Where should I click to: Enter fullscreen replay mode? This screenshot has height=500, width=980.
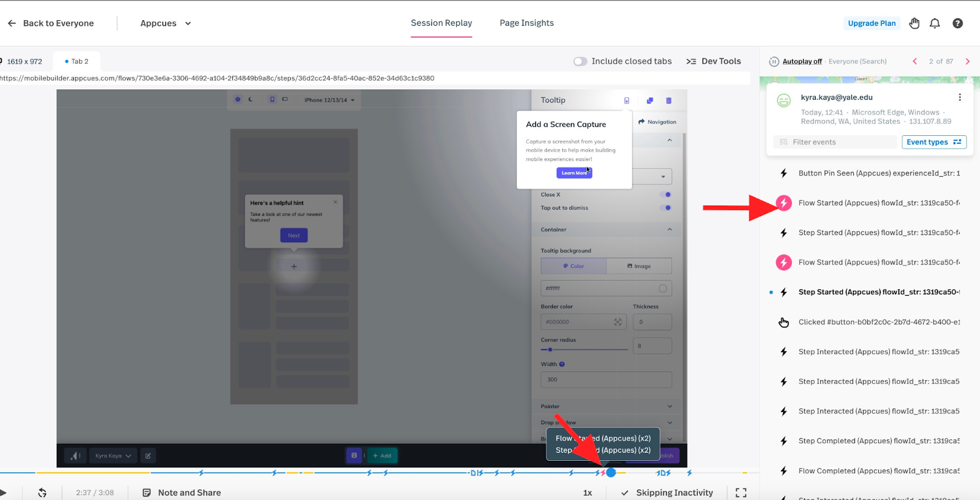(741, 493)
